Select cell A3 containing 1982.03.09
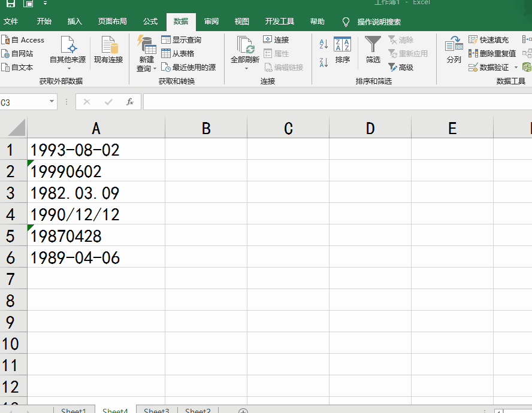 coord(96,193)
